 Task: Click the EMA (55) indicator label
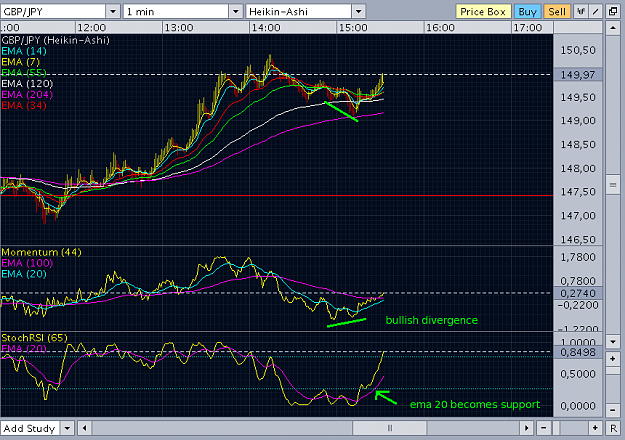pos(24,73)
